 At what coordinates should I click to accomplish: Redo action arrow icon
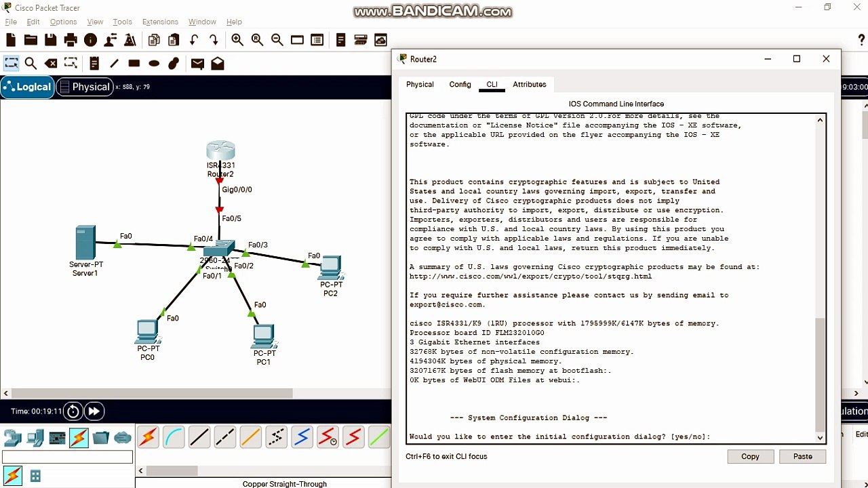pos(214,40)
